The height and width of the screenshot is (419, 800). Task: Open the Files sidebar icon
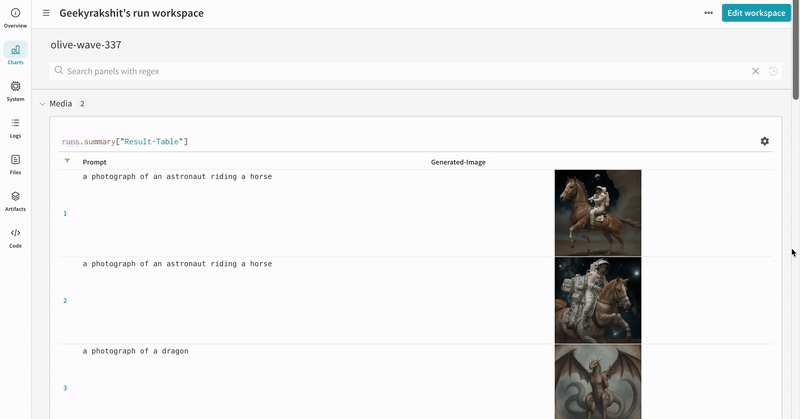point(15,164)
